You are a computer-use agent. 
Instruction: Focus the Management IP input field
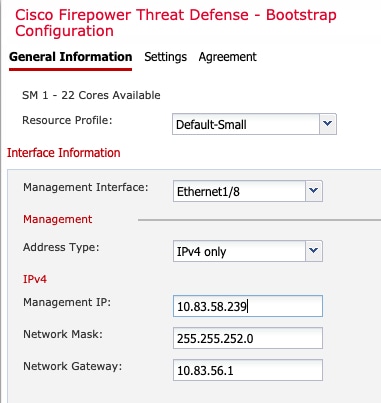click(248, 306)
